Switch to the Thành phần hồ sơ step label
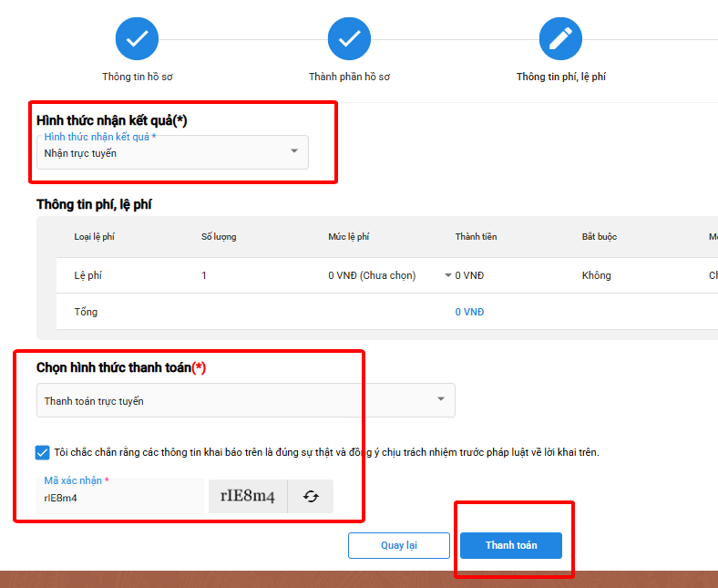 [x=349, y=77]
